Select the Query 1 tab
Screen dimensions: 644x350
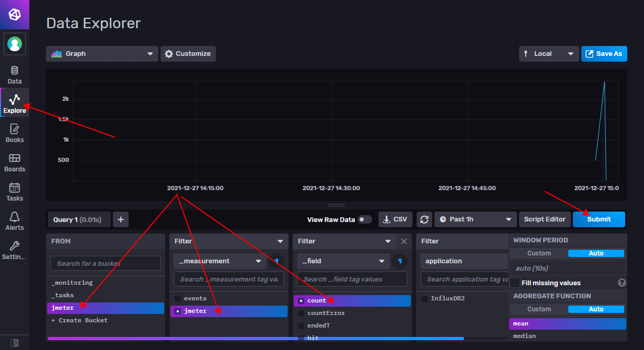coord(79,219)
